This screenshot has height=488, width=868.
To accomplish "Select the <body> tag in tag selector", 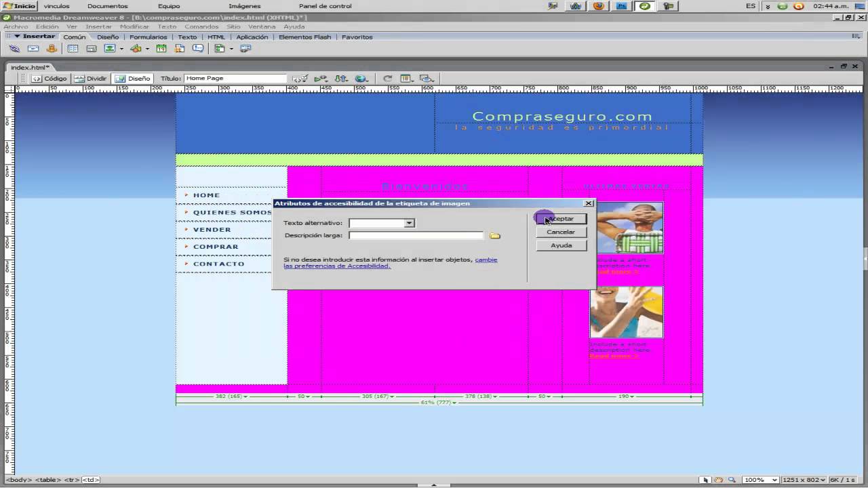I will [x=18, y=480].
